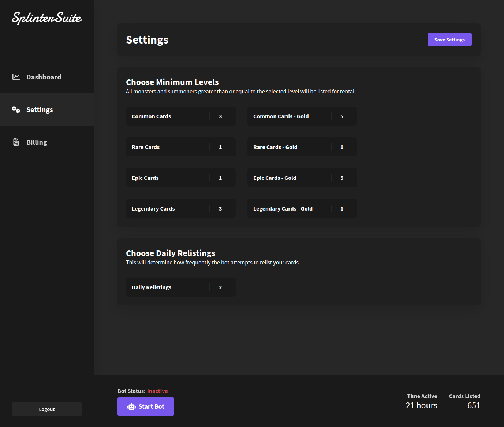Screen dimensions: 504x427
Task: Click the Settings gears icon
Action: [16, 109]
